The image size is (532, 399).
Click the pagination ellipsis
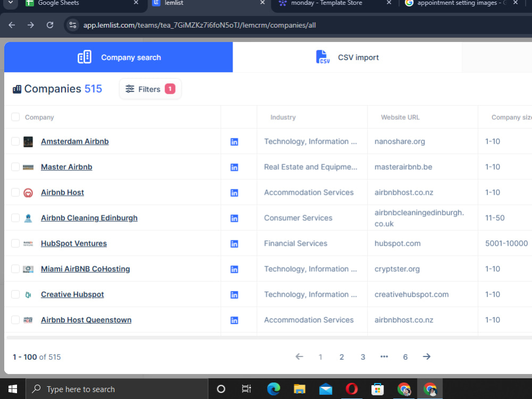(x=384, y=356)
